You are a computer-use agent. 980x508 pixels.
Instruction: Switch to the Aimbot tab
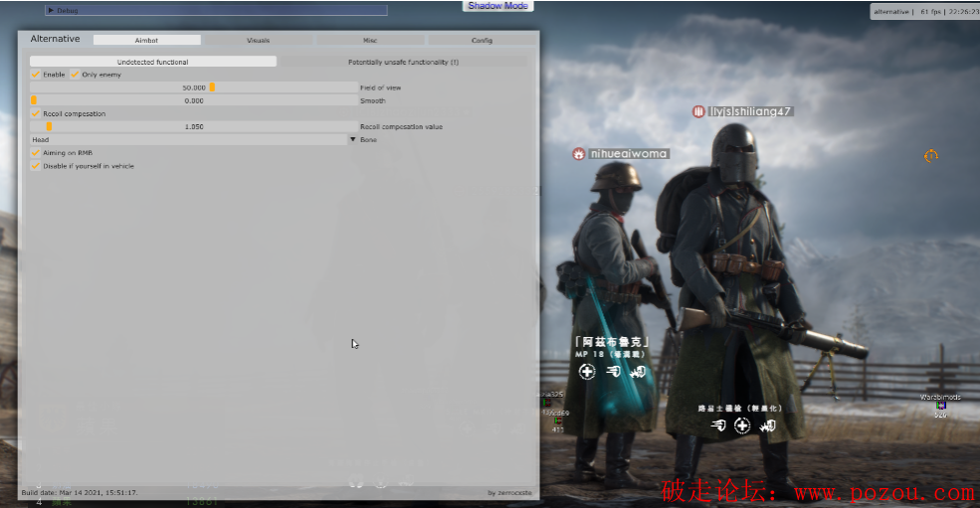(x=147, y=40)
